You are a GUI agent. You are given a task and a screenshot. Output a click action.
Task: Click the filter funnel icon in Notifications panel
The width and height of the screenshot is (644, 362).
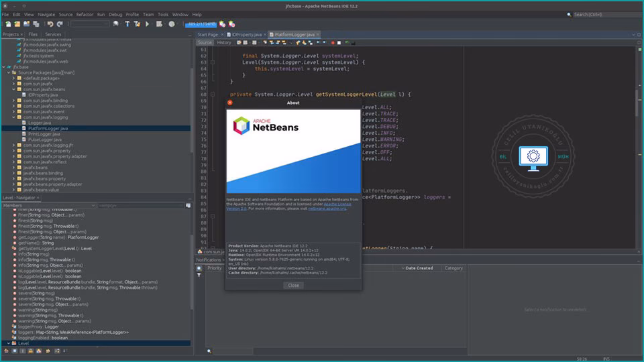(x=199, y=275)
